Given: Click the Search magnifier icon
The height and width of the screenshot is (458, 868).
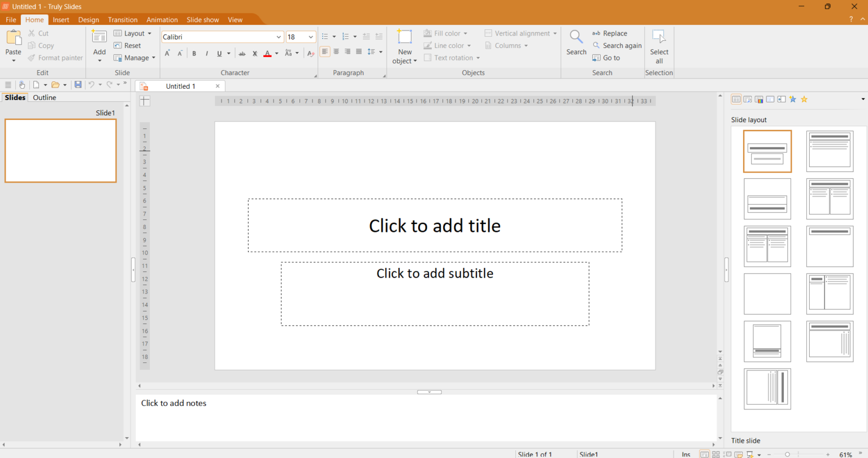Looking at the screenshot, I should (576, 37).
